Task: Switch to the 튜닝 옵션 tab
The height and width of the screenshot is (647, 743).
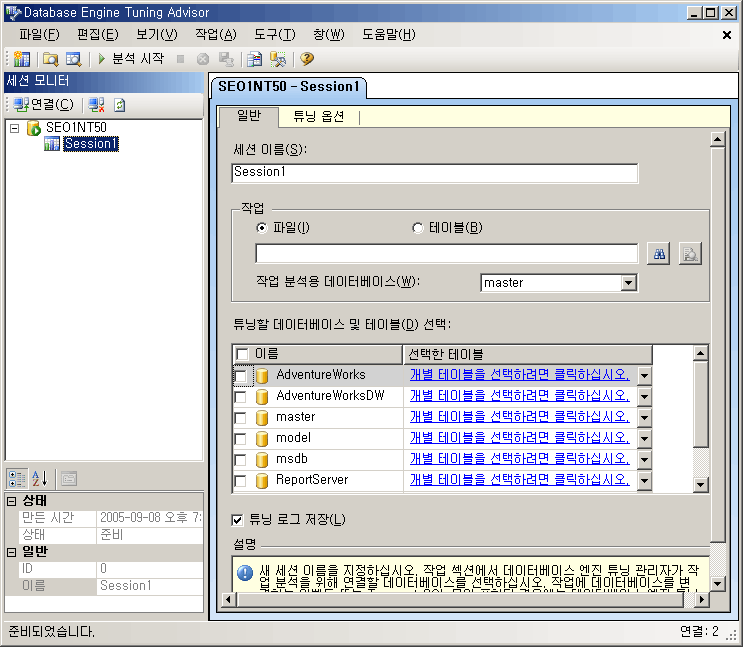Action: (x=318, y=116)
